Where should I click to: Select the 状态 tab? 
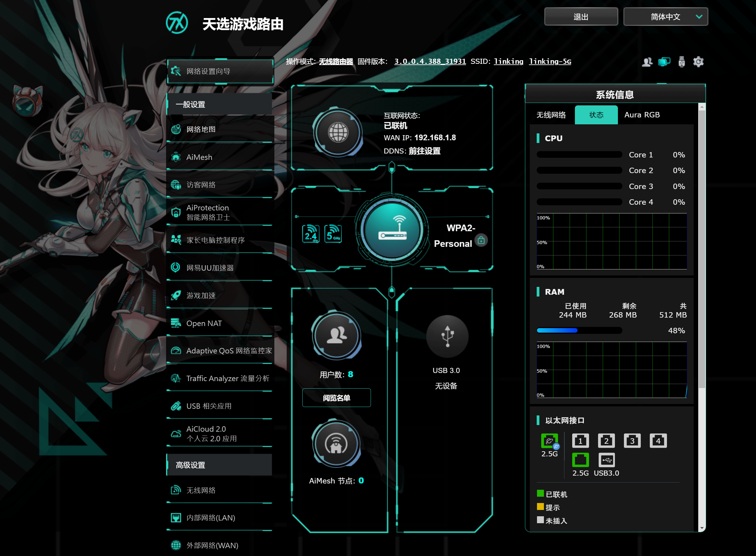coord(596,115)
